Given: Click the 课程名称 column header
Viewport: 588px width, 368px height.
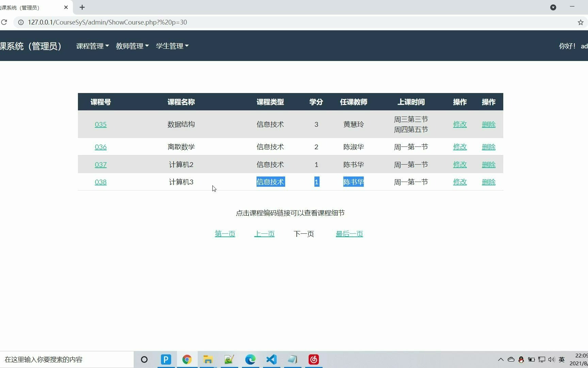Looking at the screenshot, I should click(181, 102).
